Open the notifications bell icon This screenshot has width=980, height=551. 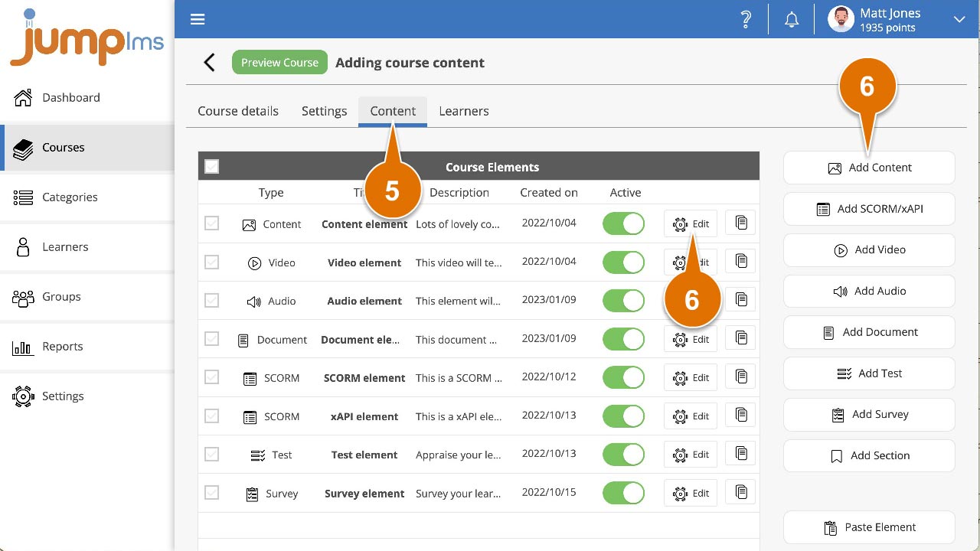pos(792,19)
